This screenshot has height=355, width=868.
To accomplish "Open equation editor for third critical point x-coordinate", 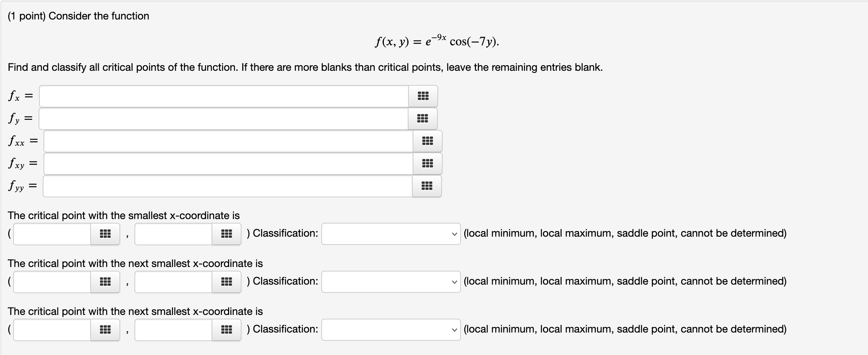I will click(105, 330).
